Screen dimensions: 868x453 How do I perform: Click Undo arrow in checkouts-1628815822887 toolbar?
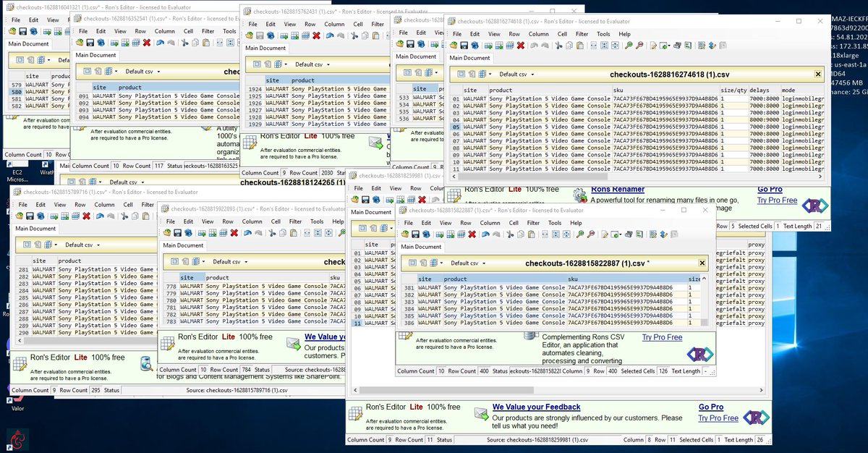(x=485, y=234)
